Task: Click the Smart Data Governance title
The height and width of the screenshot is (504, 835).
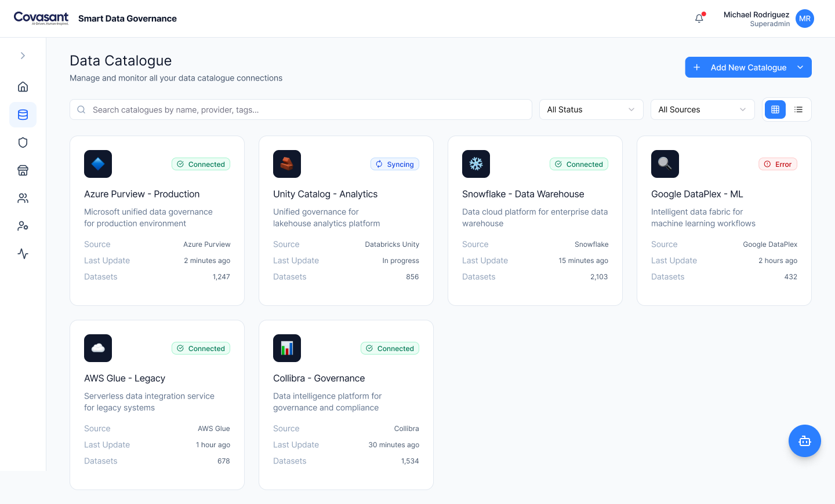Action: [x=128, y=19]
